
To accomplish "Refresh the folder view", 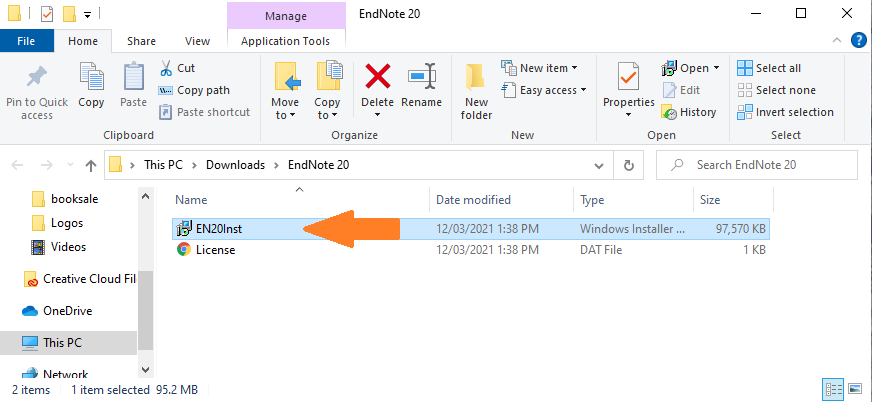I will (x=629, y=165).
